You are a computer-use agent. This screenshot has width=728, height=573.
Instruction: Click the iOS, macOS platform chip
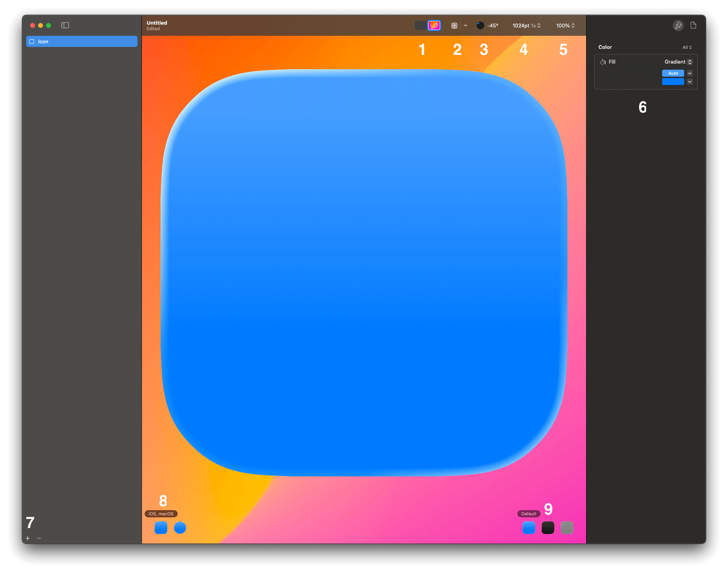[161, 513]
